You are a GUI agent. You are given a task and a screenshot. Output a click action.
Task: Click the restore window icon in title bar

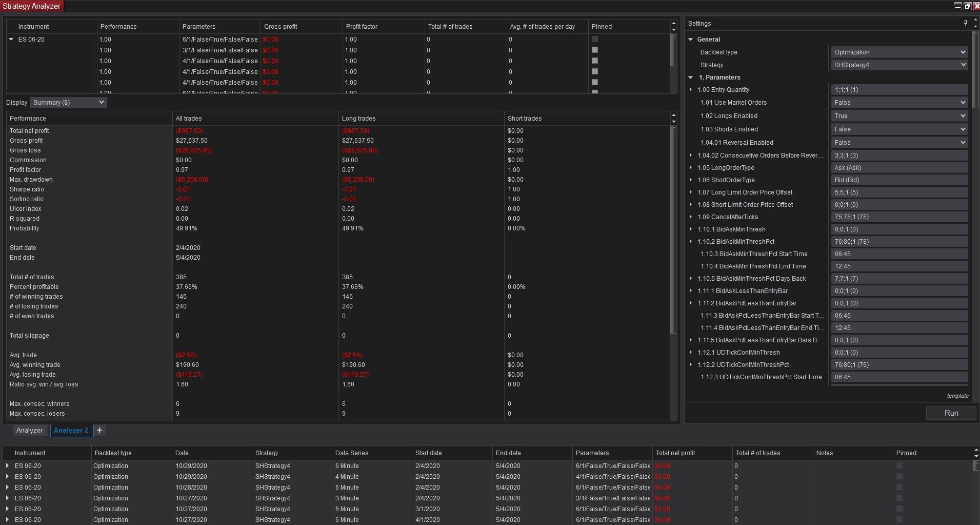click(967, 6)
